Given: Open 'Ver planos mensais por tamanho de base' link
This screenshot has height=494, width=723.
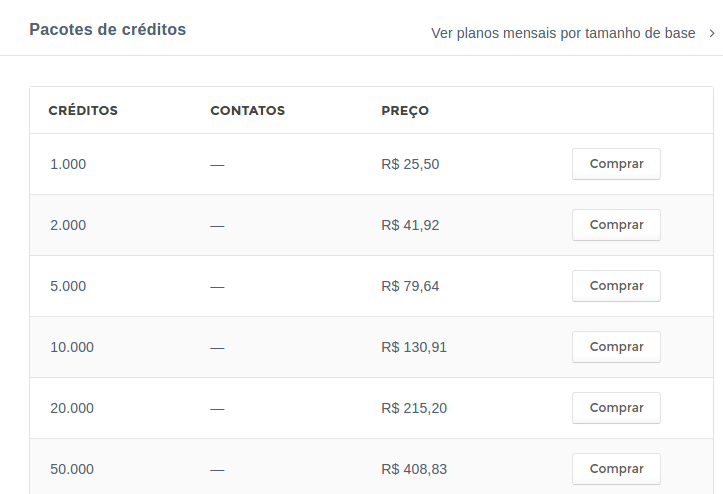Looking at the screenshot, I should click(x=563, y=33).
